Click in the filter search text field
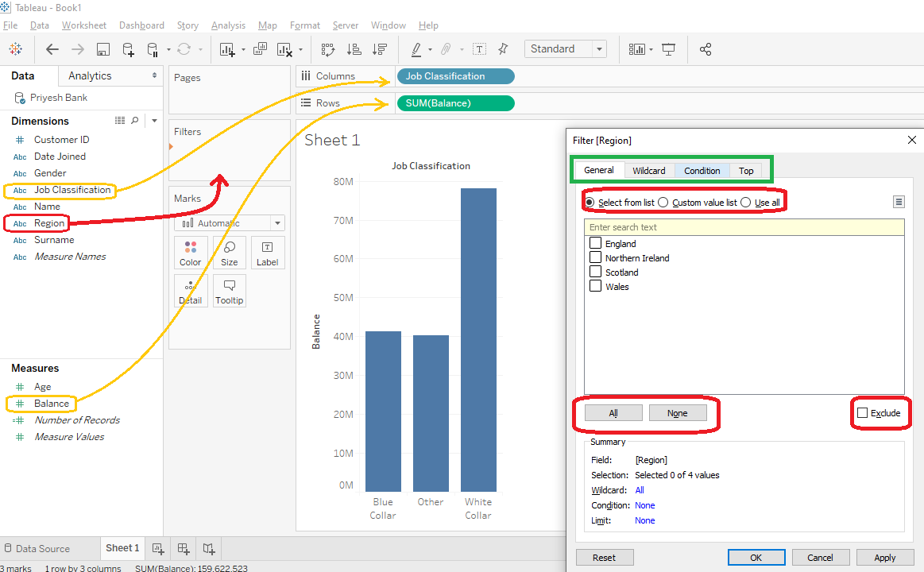Image resolution: width=924 pixels, height=572 pixels. click(x=744, y=226)
